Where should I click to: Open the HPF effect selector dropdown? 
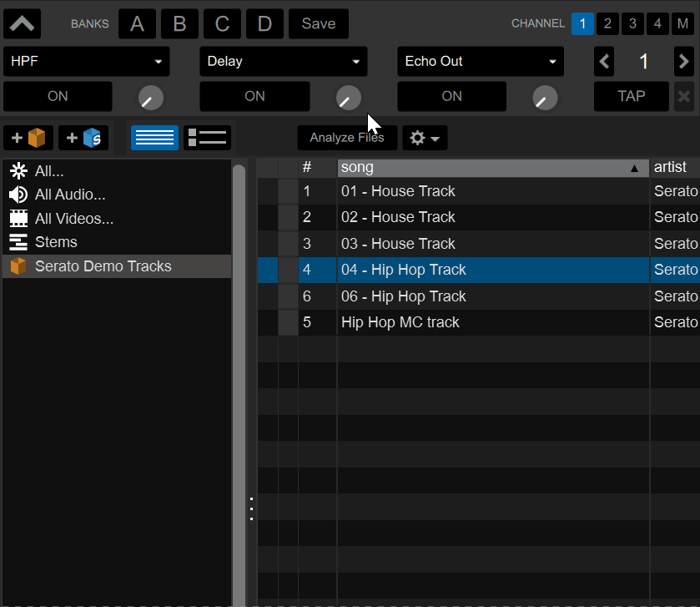86,62
